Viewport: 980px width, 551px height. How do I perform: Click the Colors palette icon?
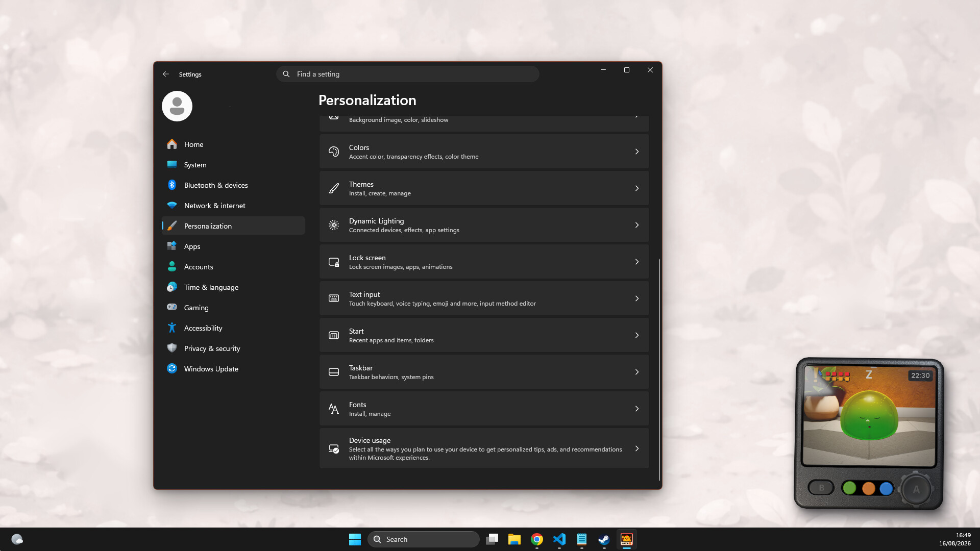pos(334,152)
